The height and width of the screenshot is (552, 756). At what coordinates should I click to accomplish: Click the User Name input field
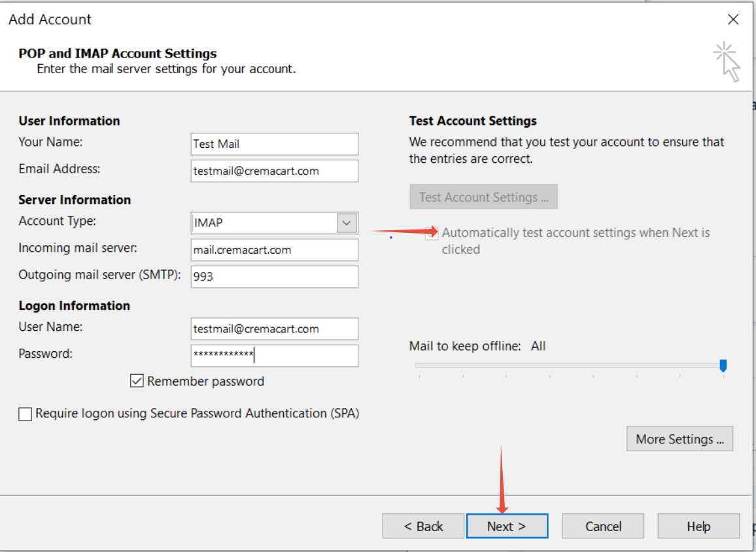[x=274, y=329]
